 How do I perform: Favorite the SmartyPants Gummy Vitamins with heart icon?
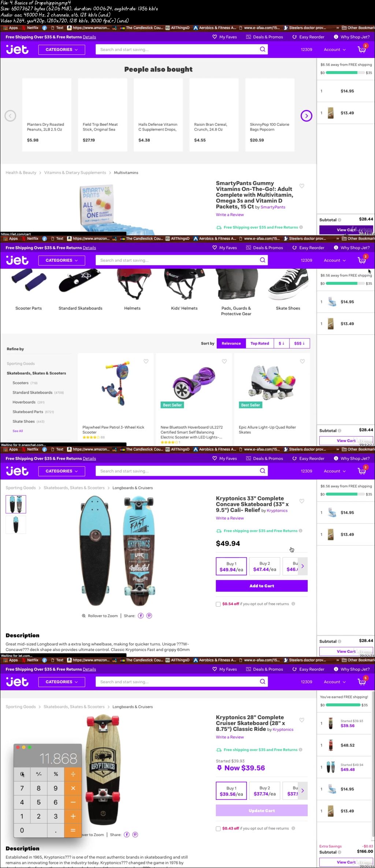[302, 186]
